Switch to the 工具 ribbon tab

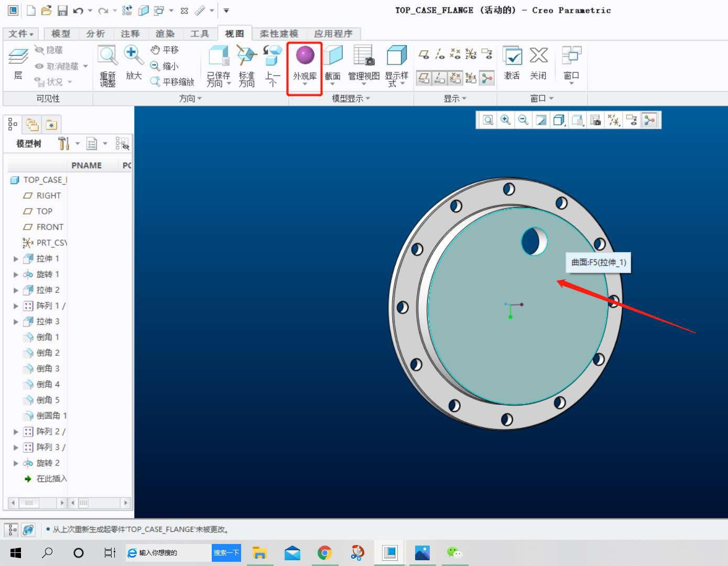[x=199, y=34]
